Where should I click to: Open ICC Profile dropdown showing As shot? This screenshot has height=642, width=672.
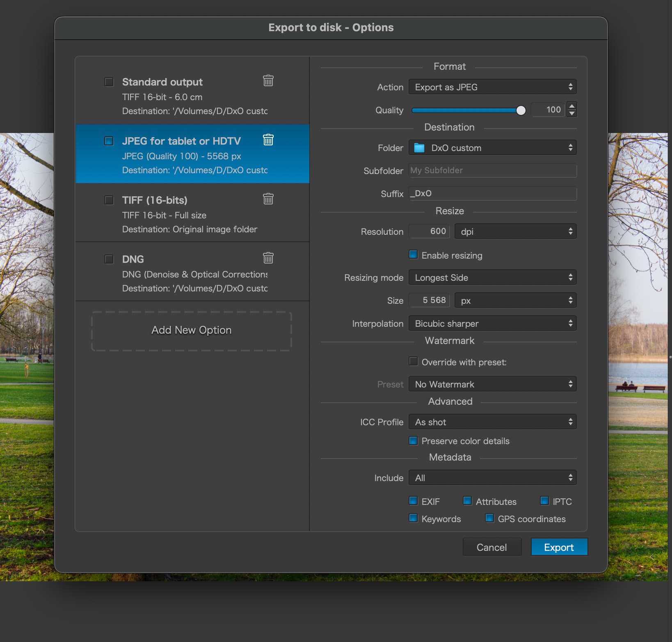(x=492, y=422)
